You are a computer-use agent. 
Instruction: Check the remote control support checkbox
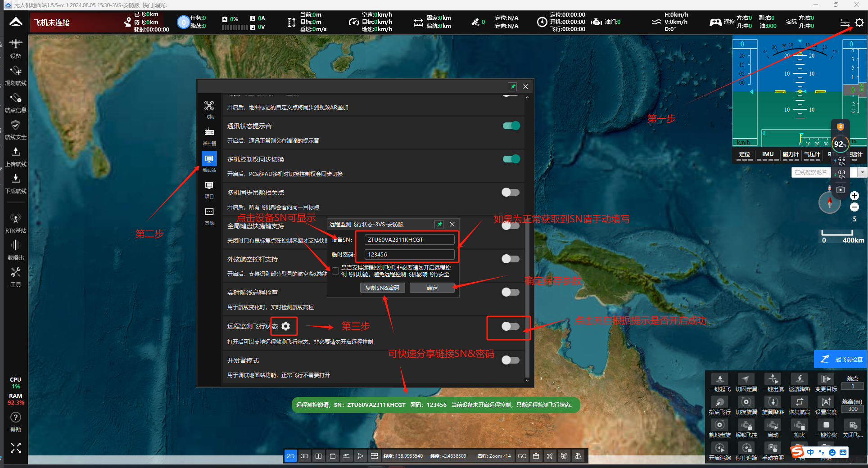[335, 271]
